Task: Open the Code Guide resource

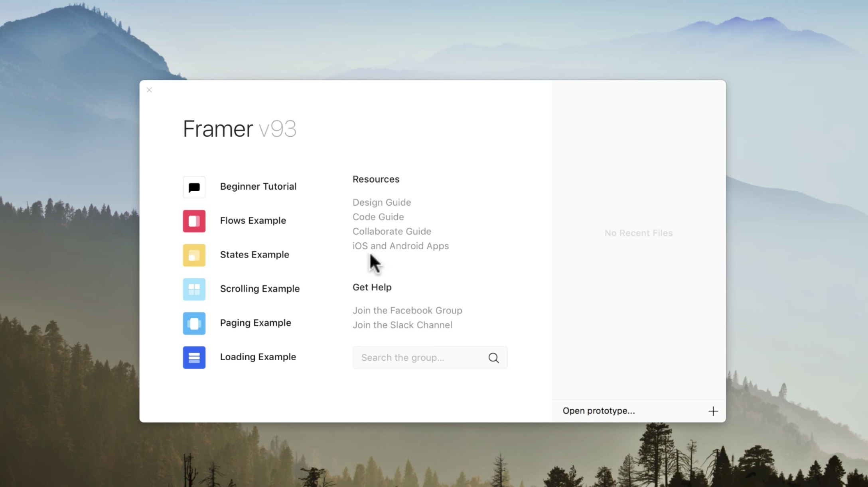Action: (378, 217)
